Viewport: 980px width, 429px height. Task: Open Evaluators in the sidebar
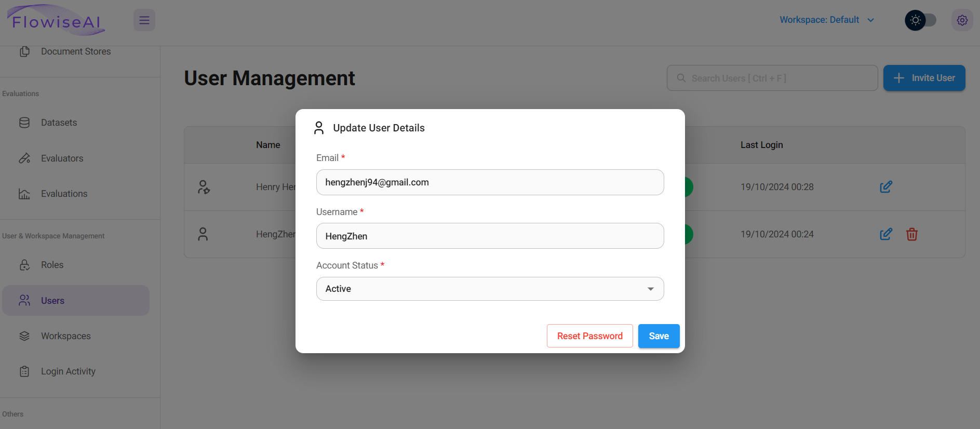click(x=62, y=158)
